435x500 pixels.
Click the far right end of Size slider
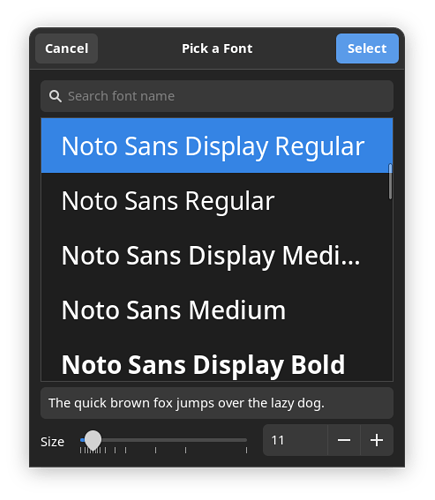point(246,440)
